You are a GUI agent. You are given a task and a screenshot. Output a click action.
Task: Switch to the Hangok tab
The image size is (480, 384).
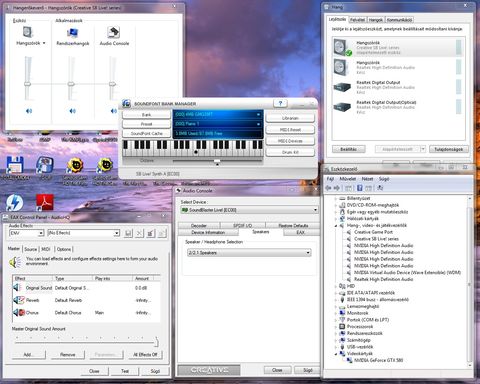[375, 20]
